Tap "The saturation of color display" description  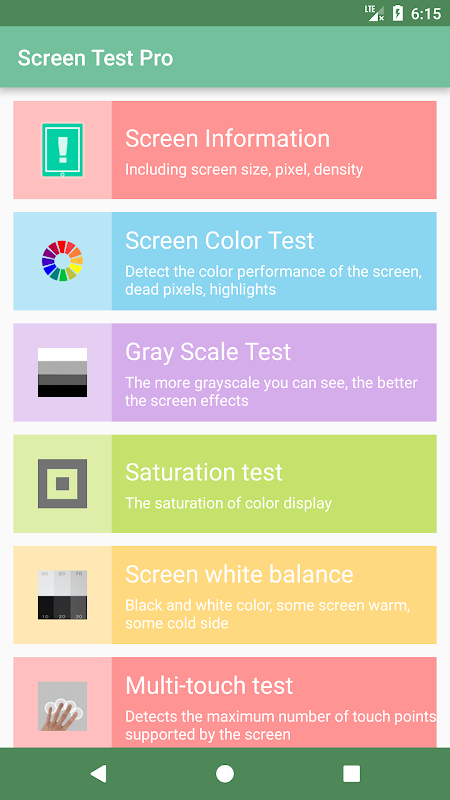(229, 504)
